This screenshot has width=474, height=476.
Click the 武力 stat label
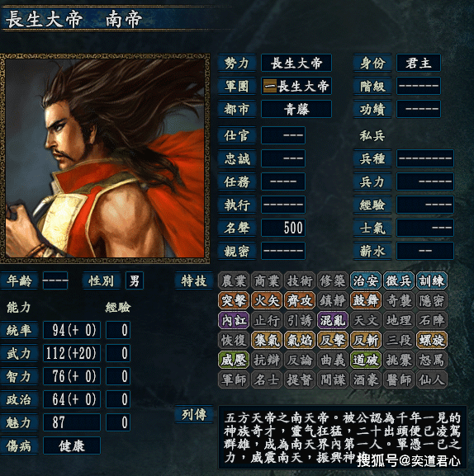[x=19, y=353]
